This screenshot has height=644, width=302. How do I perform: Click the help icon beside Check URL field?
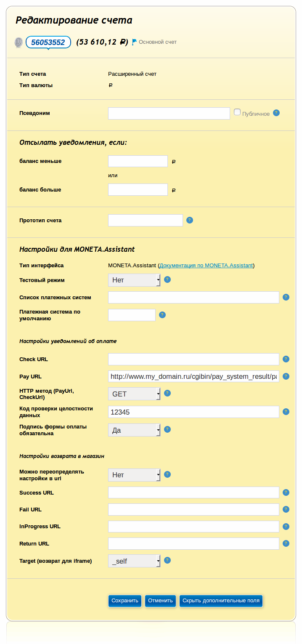pos(286,359)
